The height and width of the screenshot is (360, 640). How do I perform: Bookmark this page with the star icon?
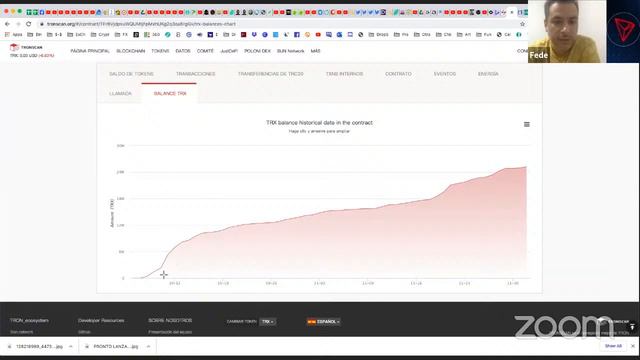(522, 24)
